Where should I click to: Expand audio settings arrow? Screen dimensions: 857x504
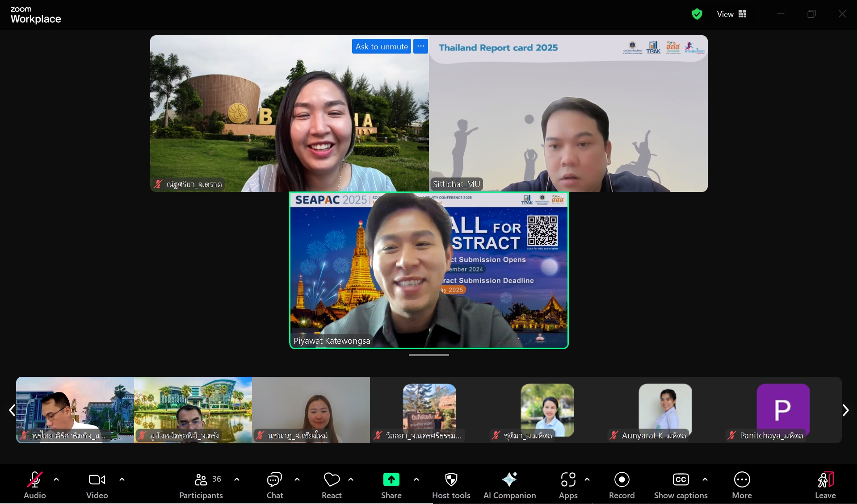(56, 479)
